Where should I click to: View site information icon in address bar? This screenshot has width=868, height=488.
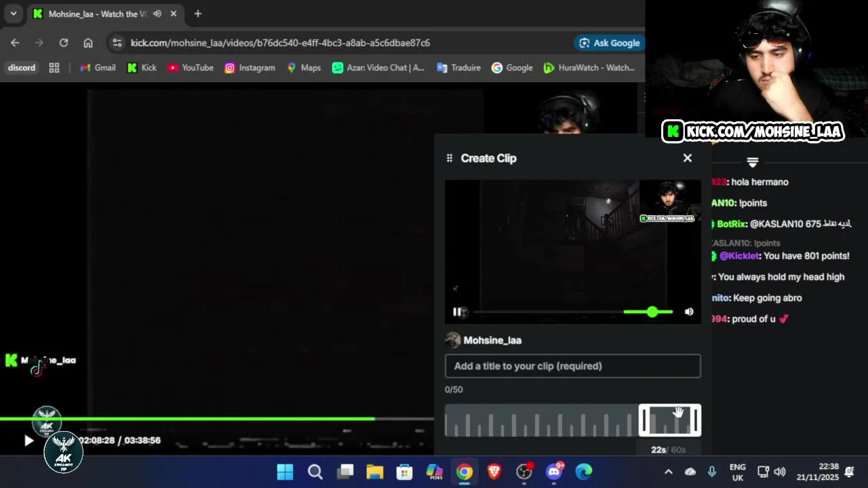click(x=117, y=43)
